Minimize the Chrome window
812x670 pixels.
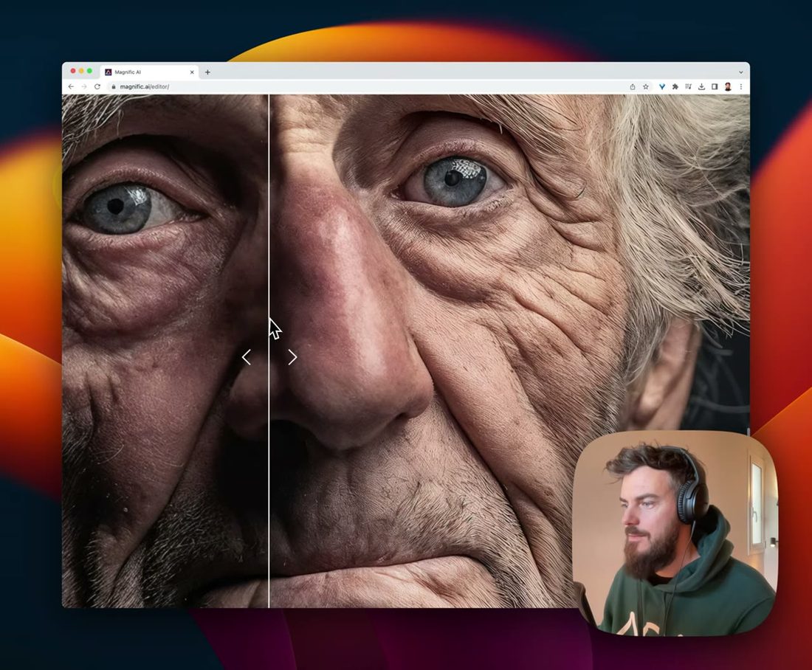(x=81, y=71)
